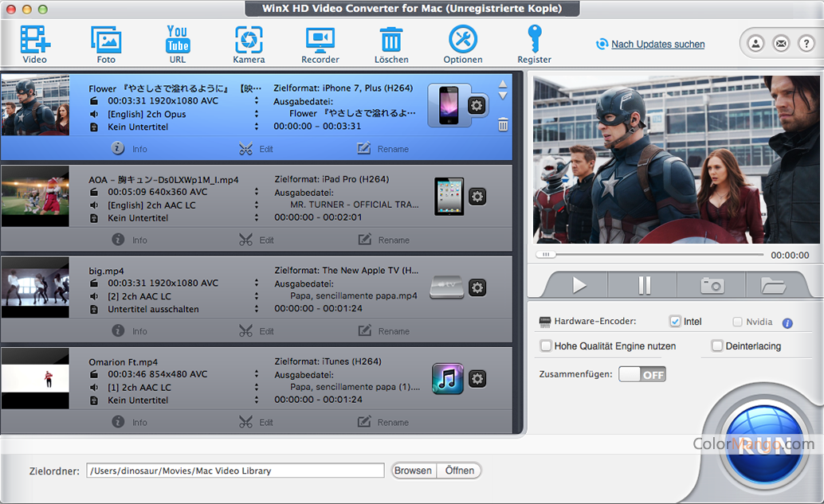Open help with the question mark icon

(x=806, y=44)
